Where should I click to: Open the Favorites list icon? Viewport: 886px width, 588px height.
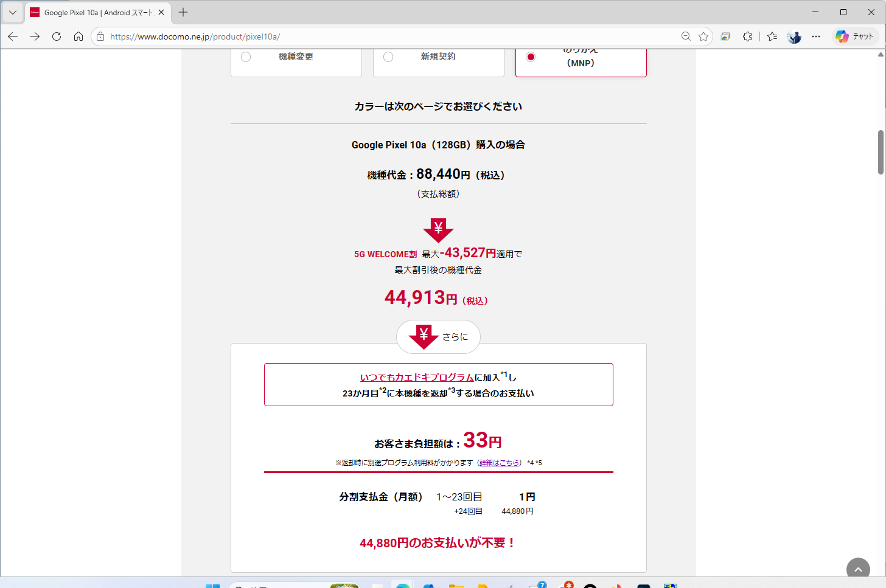772,36
